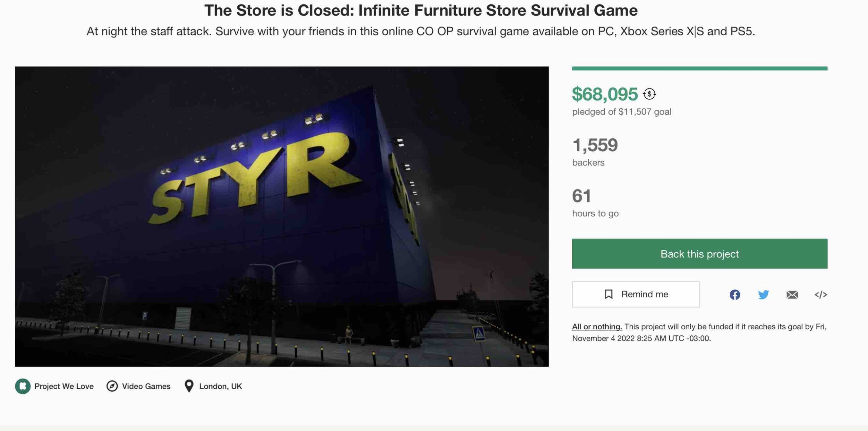Click the STYR store project image
Image resolution: width=868 pixels, height=431 pixels.
click(x=281, y=216)
